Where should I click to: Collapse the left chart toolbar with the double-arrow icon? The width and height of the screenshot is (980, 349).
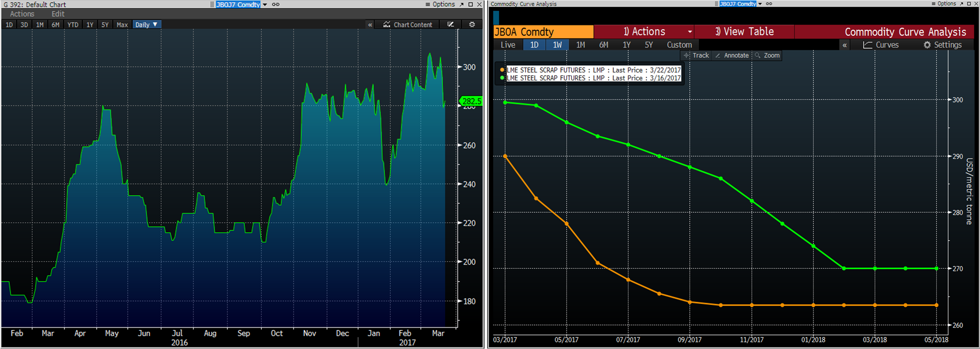[370, 25]
